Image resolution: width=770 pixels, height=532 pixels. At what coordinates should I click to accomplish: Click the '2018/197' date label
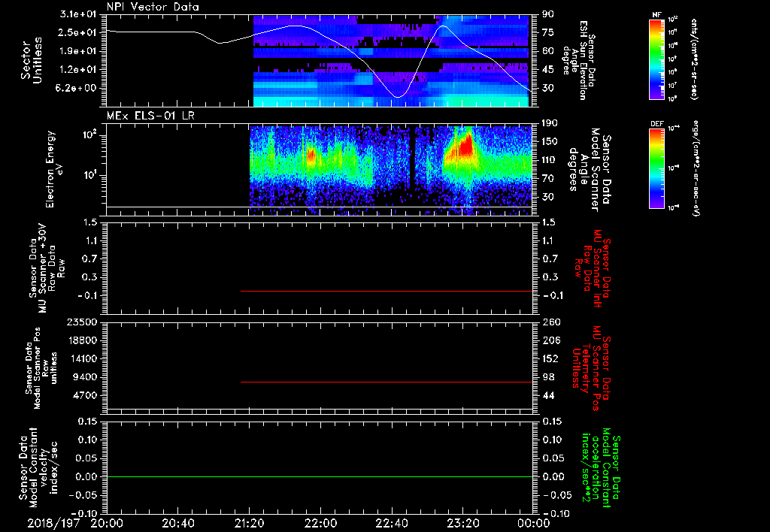pos(53,524)
